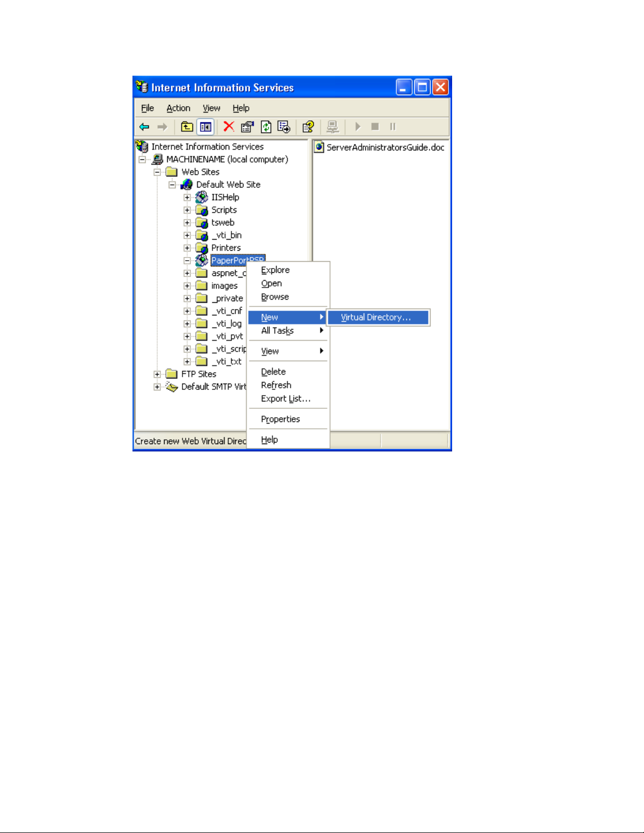
Task: Open the View menu in the menu bar
Action: (x=211, y=108)
